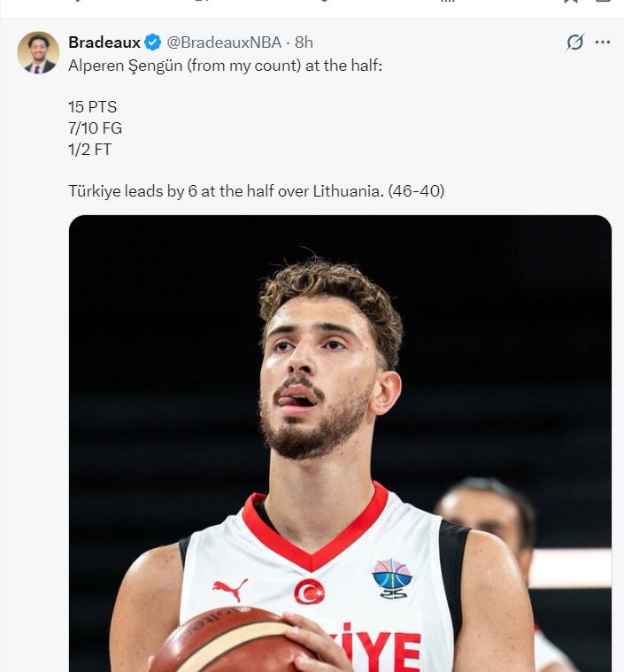The width and height of the screenshot is (624, 672).
Task: Click the blue verified checkmark badge
Action: click(x=153, y=42)
